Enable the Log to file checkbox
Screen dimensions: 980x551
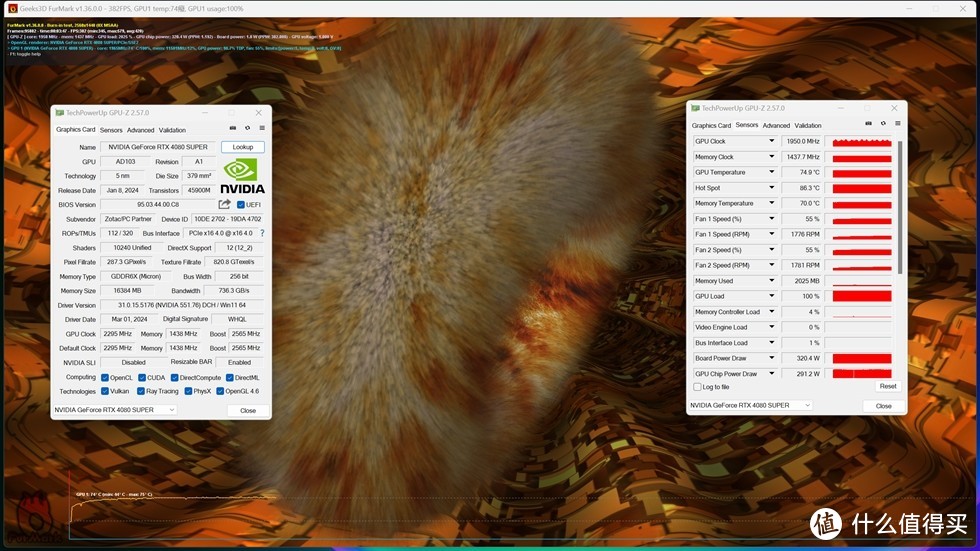(697, 387)
